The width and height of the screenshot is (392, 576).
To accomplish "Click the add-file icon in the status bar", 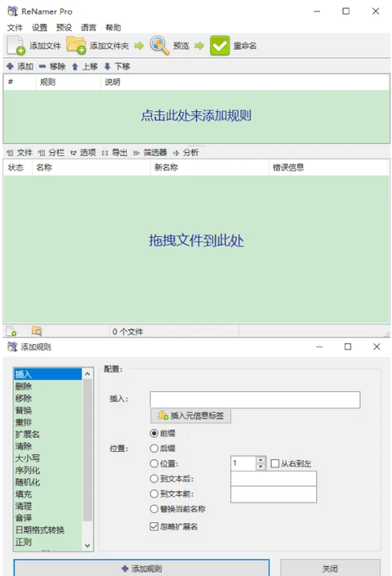I will click(11, 331).
